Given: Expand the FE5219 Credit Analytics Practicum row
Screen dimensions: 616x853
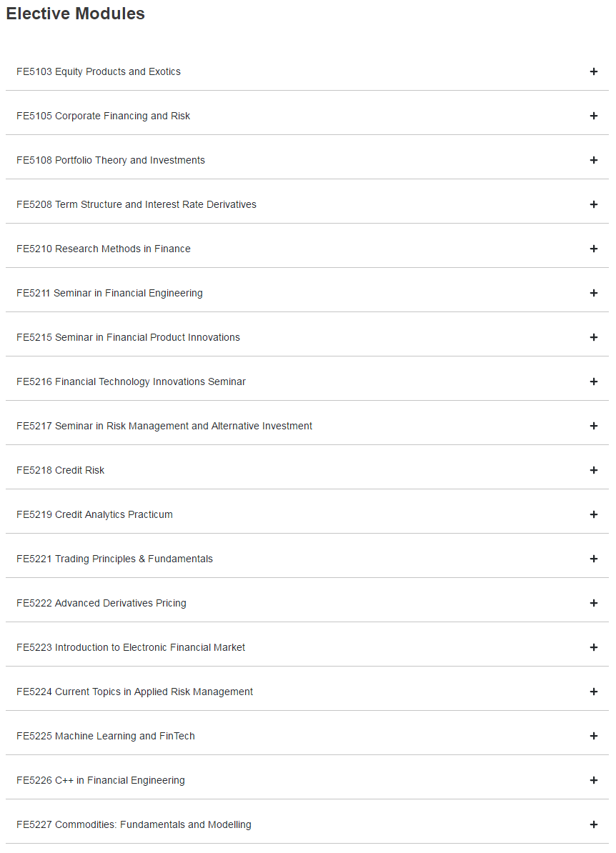Looking at the screenshot, I should click(x=307, y=514).
